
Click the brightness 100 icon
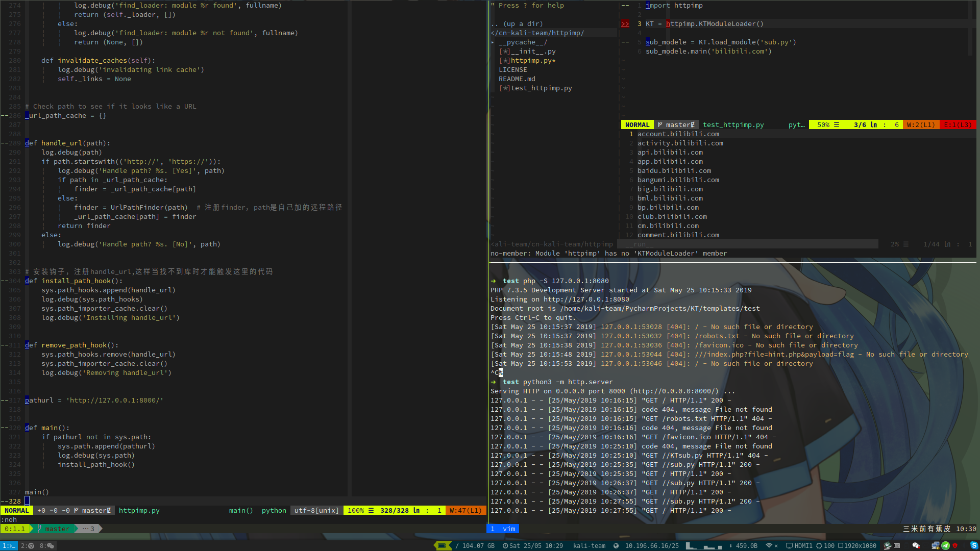(819, 545)
